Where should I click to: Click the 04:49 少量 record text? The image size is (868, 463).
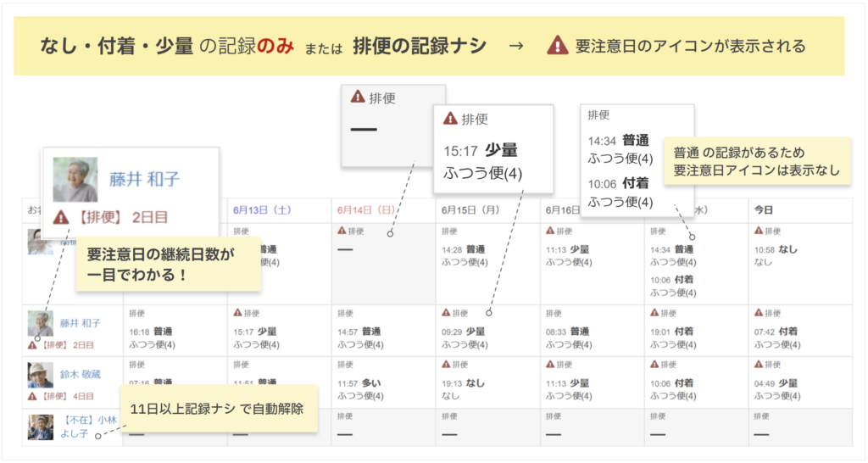[x=776, y=383]
